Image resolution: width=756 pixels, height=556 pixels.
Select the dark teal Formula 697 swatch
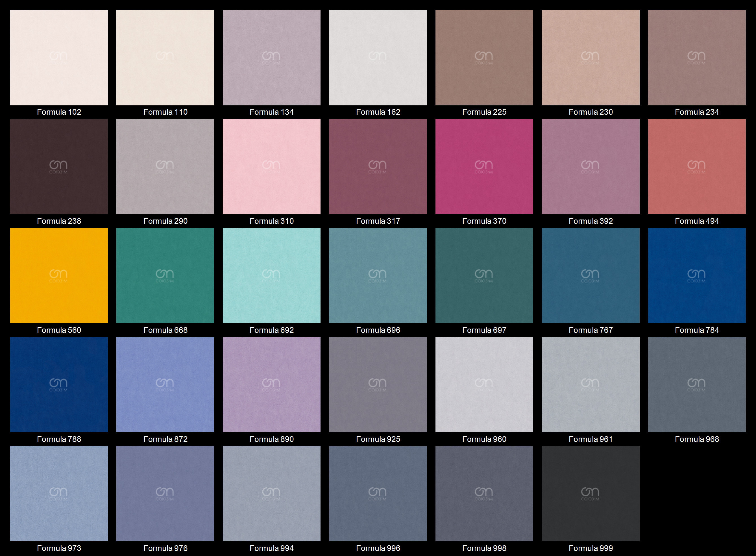click(484, 276)
